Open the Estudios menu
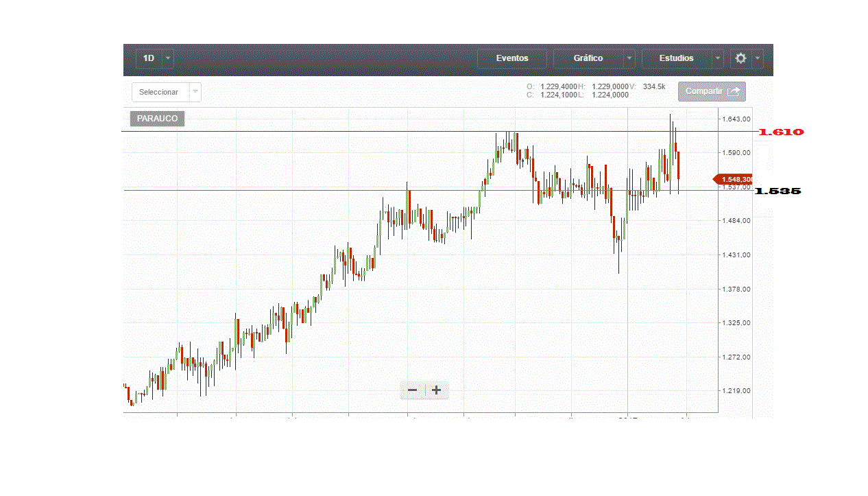Screen dimensions: 868x496 point(676,58)
